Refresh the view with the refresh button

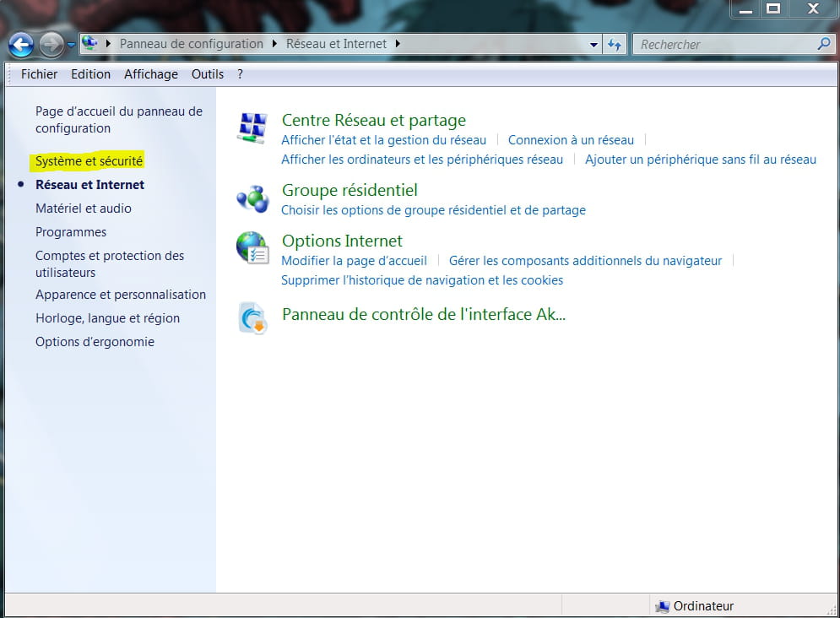point(615,45)
